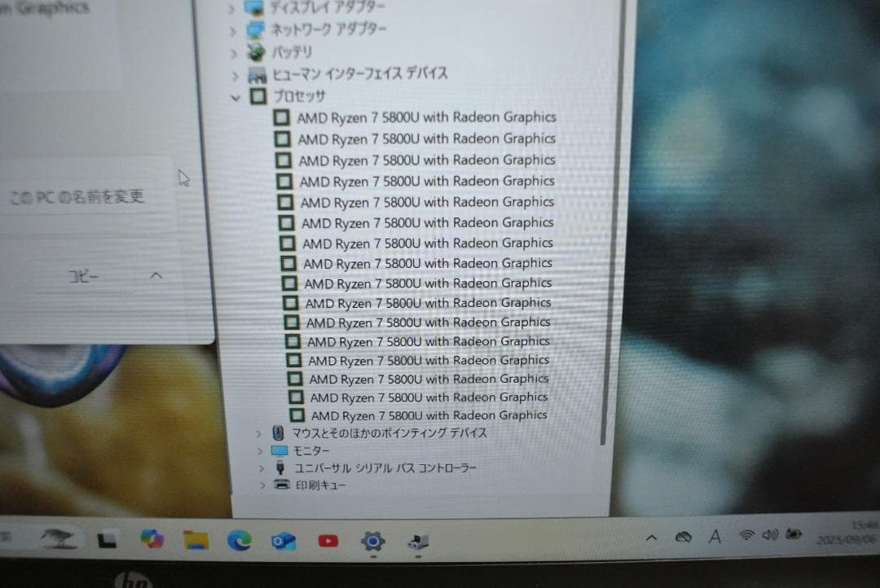The height and width of the screenshot is (588, 880).
Task: Click the Wi-Fi status icon
Action: click(x=749, y=537)
